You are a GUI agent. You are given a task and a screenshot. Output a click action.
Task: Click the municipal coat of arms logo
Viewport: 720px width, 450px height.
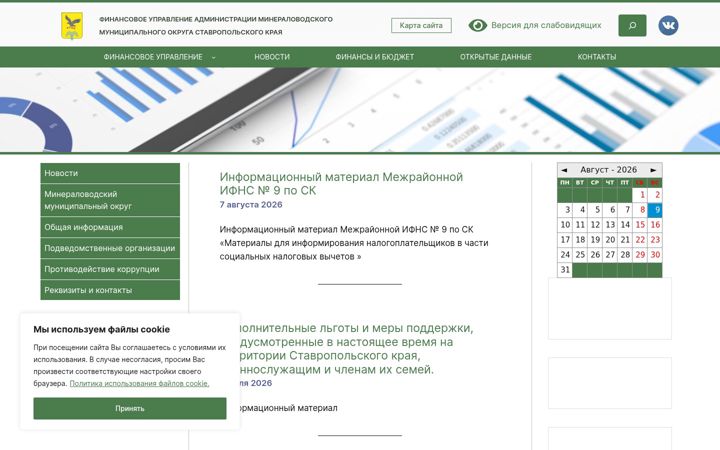coord(72,26)
